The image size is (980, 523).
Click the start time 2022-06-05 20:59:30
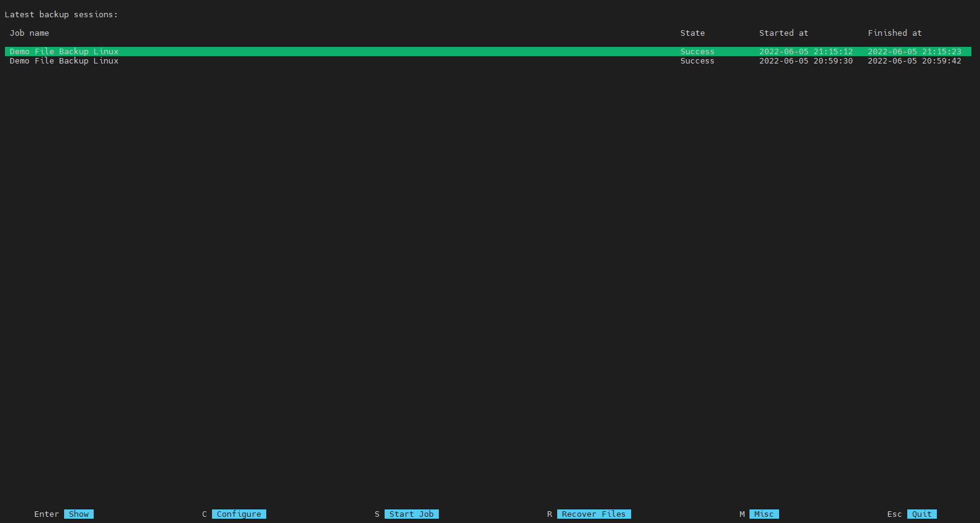coord(806,61)
